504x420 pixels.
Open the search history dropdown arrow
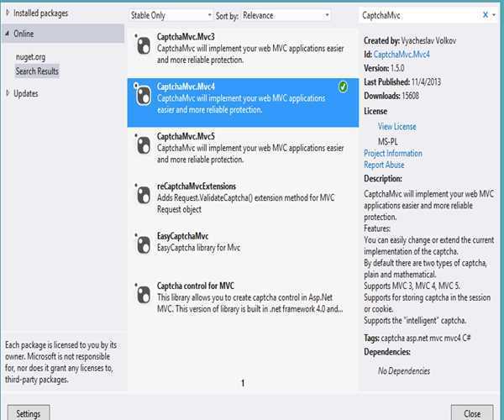pos(494,15)
